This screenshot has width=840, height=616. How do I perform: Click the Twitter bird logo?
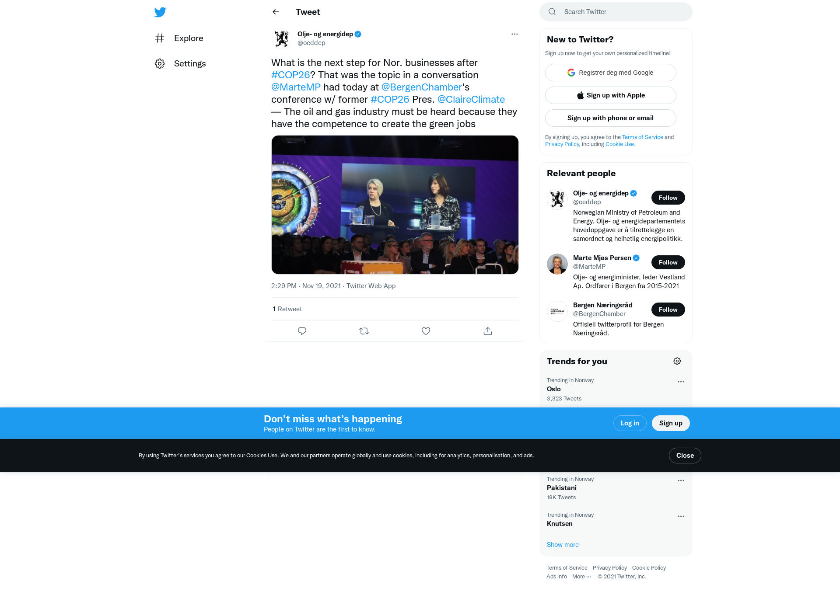160,12
